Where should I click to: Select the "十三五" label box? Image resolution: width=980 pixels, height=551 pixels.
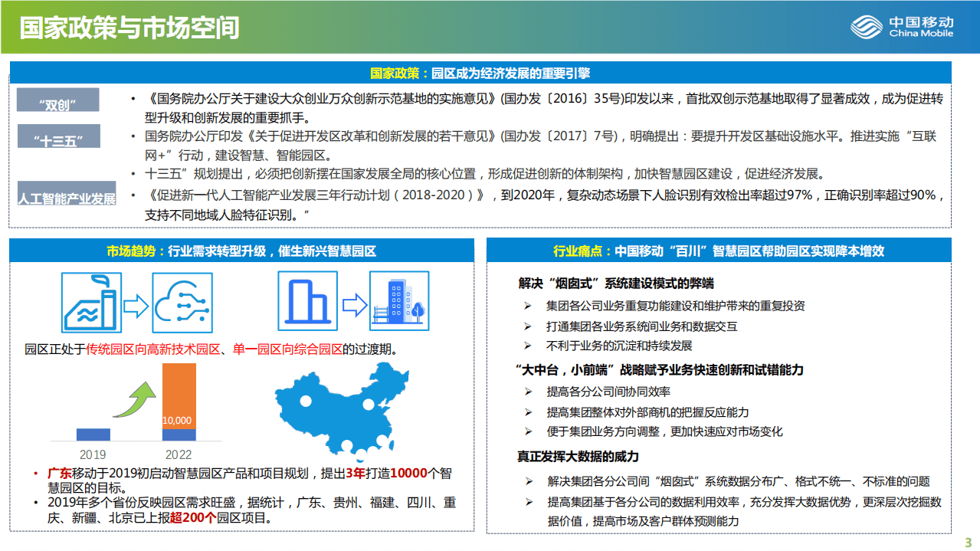pos(57,138)
